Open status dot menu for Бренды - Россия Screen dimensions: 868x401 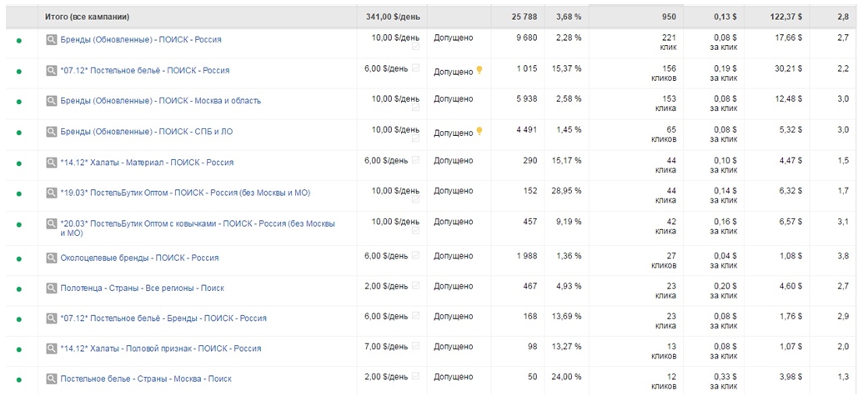pyautogui.click(x=18, y=39)
